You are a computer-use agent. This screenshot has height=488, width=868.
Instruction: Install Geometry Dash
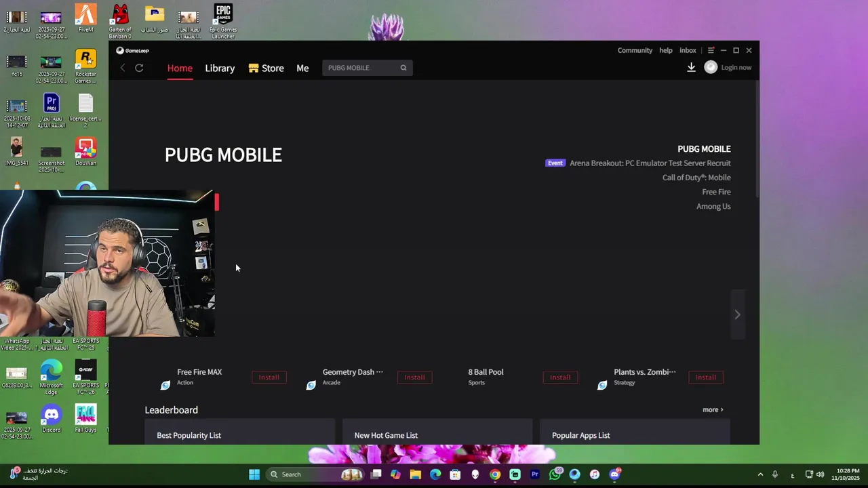(x=414, y=377)
